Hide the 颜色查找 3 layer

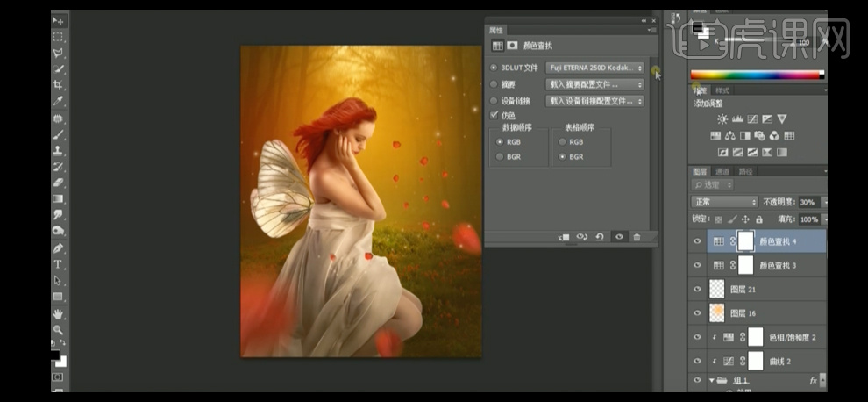coord(697,266)
